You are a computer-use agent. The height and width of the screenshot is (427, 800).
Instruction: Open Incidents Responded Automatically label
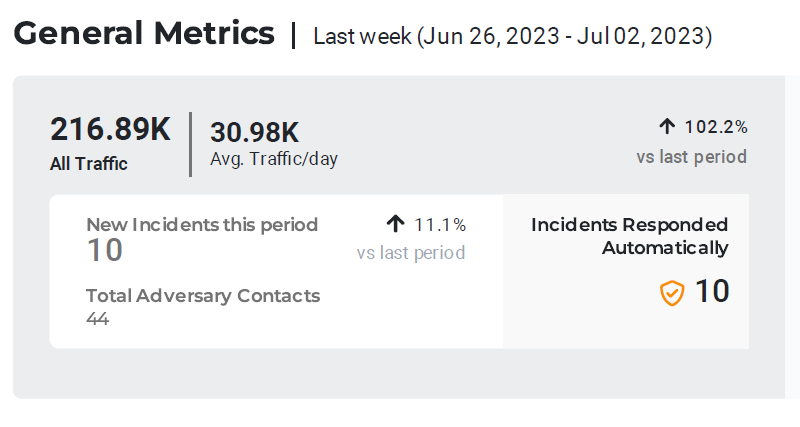point(630,236)
